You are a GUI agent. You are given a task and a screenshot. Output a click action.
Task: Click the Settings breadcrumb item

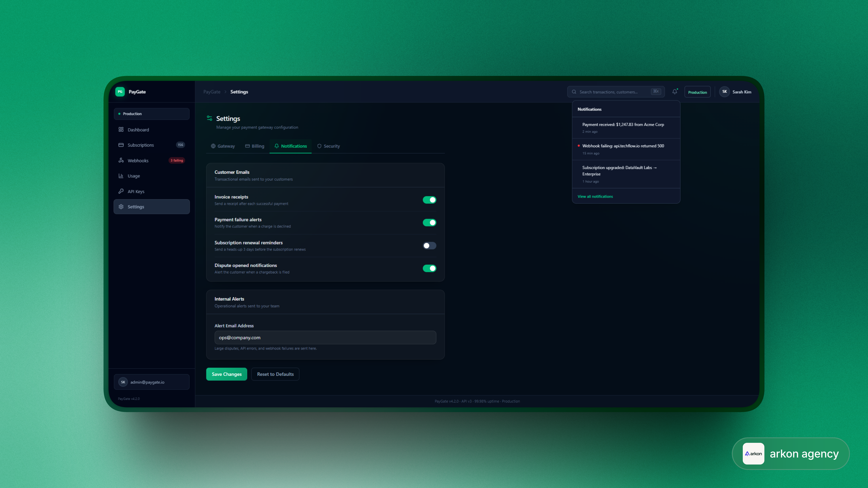point(239,91)
